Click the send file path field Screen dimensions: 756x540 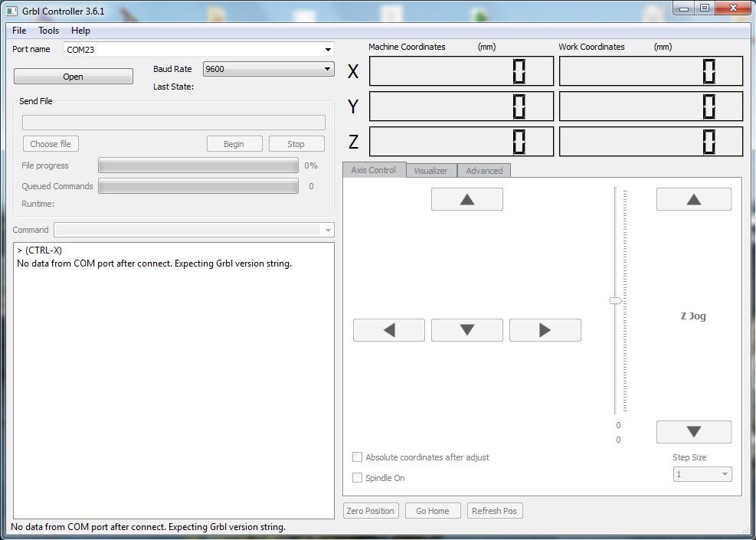174,123
